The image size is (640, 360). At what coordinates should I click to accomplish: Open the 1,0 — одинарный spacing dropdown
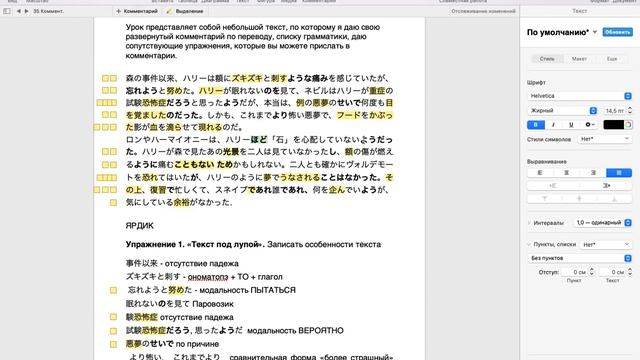click(603, 223)
